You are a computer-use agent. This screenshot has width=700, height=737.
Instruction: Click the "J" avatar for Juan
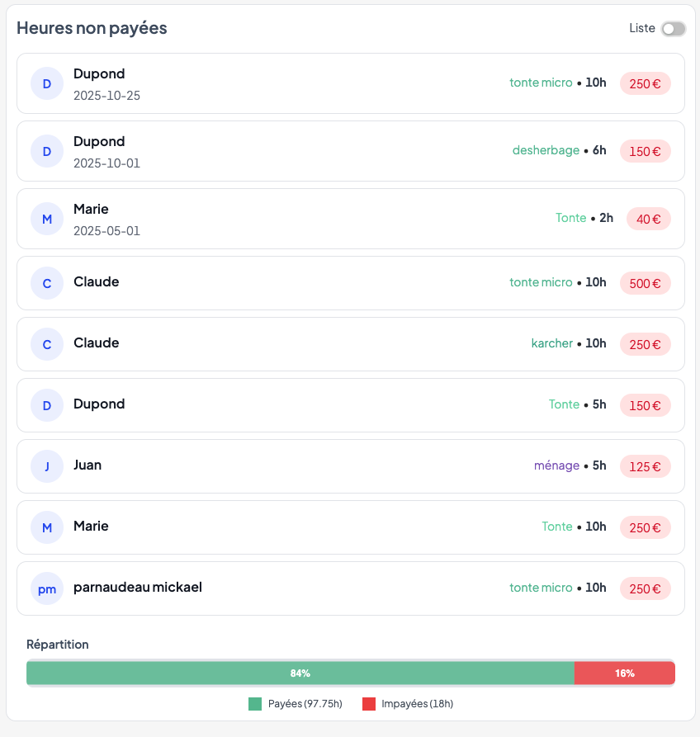[x=47, y=466]
